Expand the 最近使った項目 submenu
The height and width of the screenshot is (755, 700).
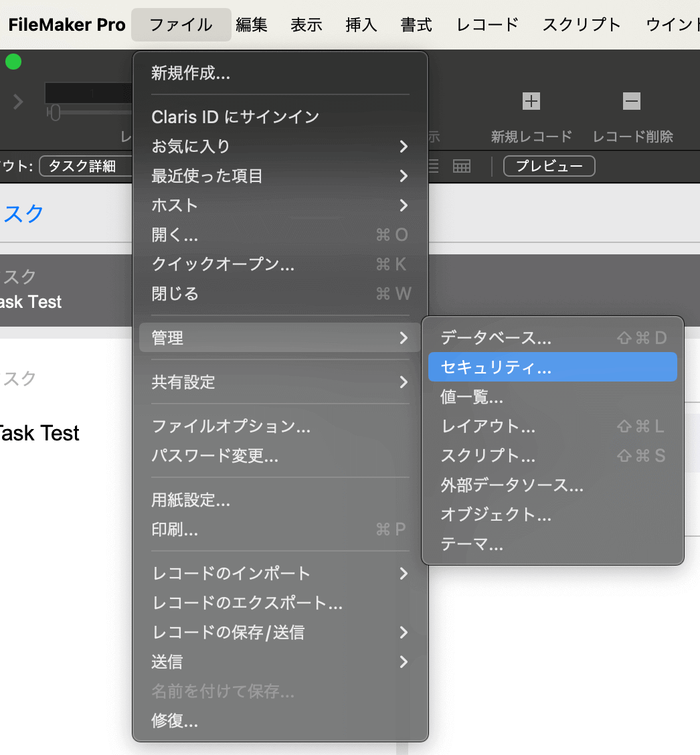[x=280, y=176]
